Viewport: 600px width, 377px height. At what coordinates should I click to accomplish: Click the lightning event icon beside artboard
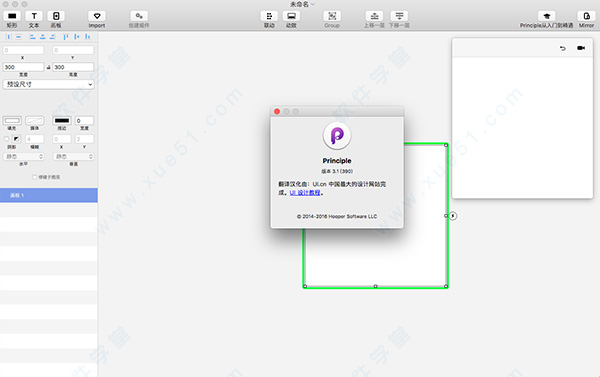(453, 216)
